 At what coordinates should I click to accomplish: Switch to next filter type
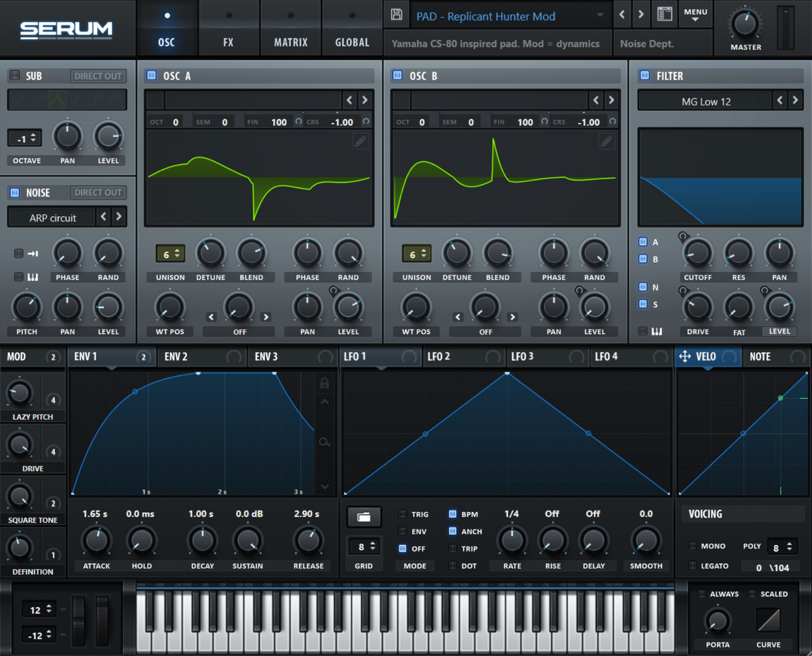click(x=795, y=101)
